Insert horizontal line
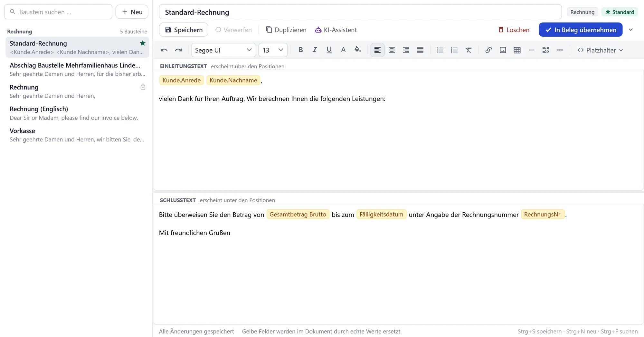The width and height of the screenshot is (644, 337). [x=531, y=50]
